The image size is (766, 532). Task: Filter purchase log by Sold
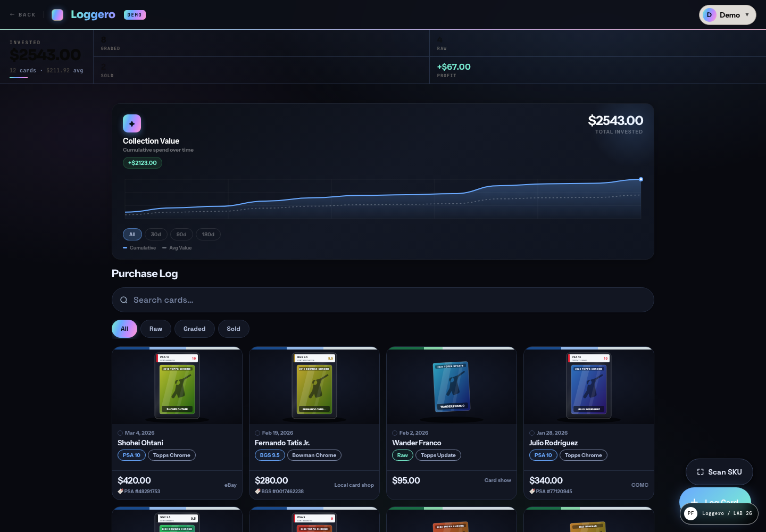(234, 329)
